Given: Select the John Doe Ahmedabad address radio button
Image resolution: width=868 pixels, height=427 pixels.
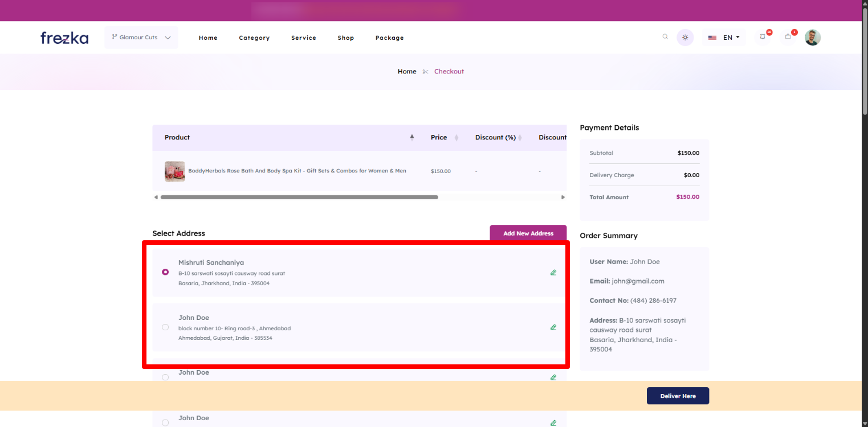Looking at the screenshot, I should pos(165,327).
